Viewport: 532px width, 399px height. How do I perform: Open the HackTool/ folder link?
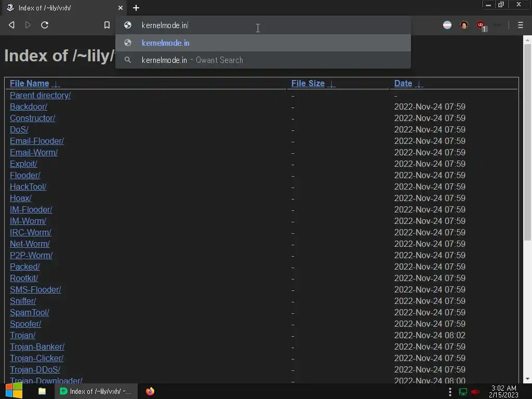(28, 187)
